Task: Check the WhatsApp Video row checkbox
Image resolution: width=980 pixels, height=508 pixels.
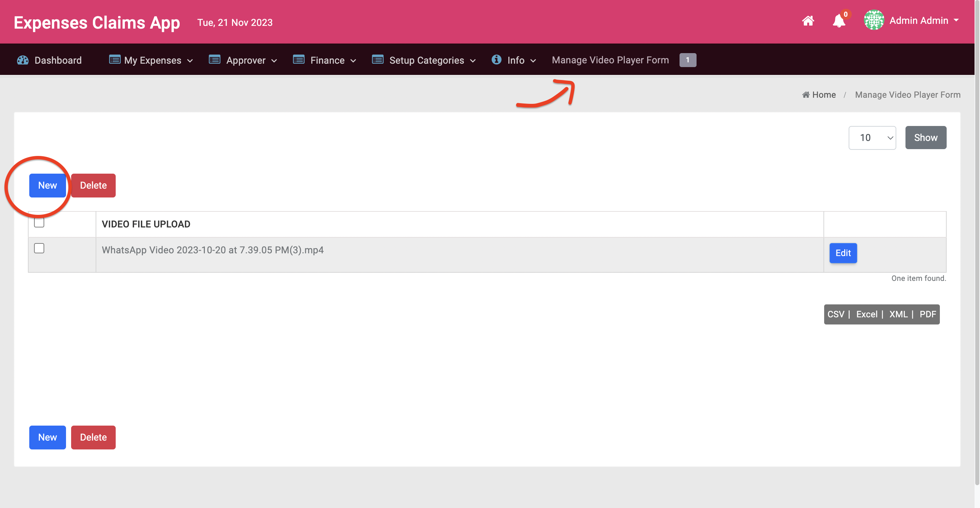Action: 39,249
